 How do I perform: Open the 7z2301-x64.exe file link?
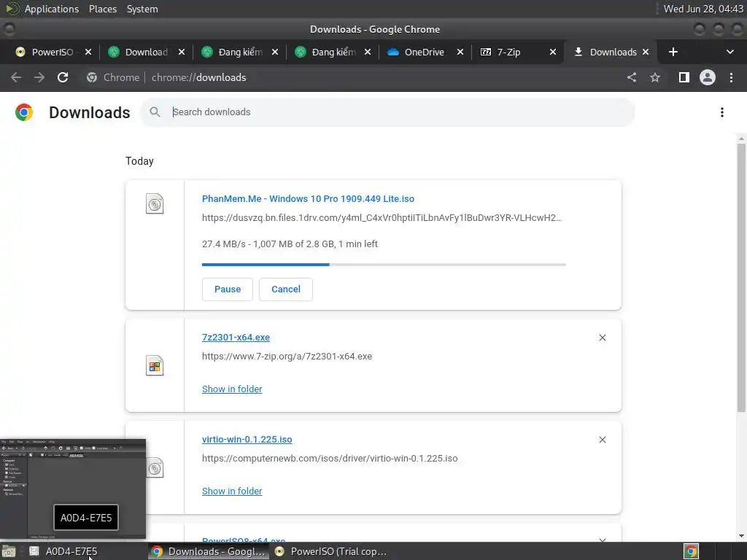(236, 337)
